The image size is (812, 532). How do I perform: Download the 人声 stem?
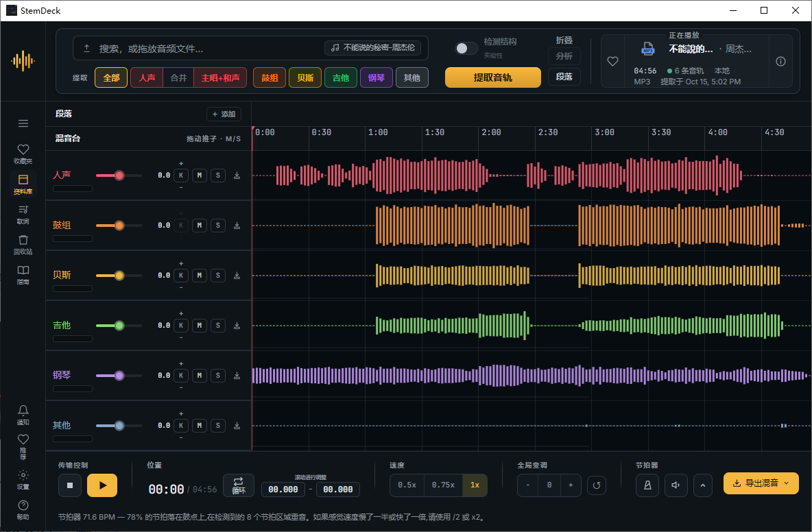[x=237, y=176]
